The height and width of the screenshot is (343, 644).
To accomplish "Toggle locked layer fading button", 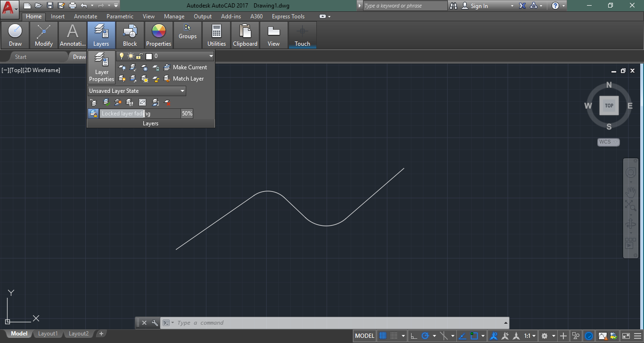I will coord(93,114).
